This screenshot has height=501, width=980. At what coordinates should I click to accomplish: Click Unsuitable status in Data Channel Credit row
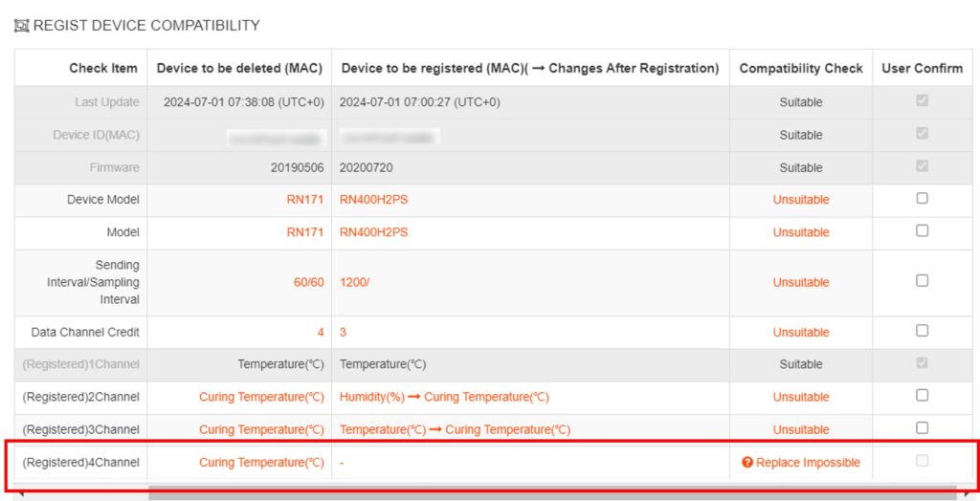tap(801, 333)
